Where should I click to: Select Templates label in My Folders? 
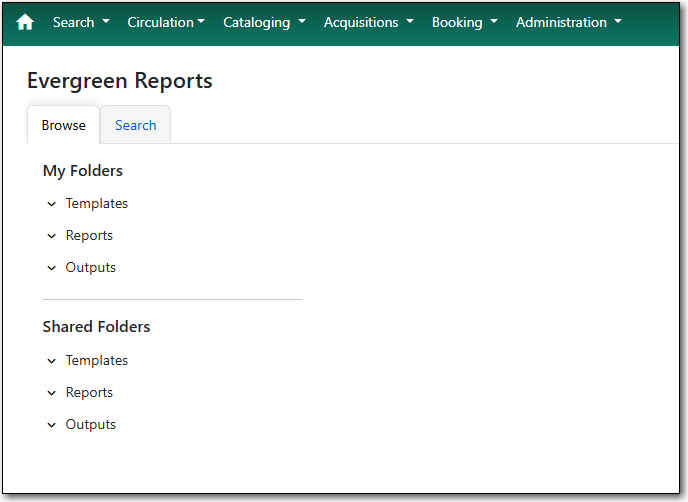(x=97, y=204)
